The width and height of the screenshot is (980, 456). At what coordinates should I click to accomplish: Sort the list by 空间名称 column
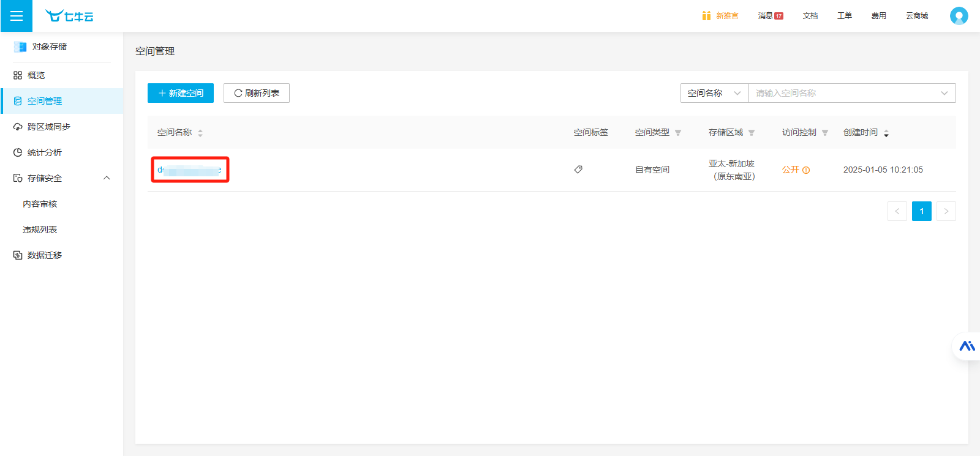click(200, 133)
